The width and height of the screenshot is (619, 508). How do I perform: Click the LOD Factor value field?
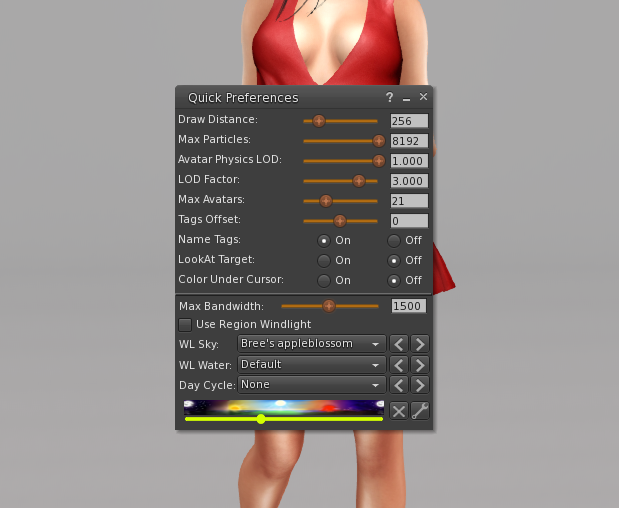click(409, 181)
